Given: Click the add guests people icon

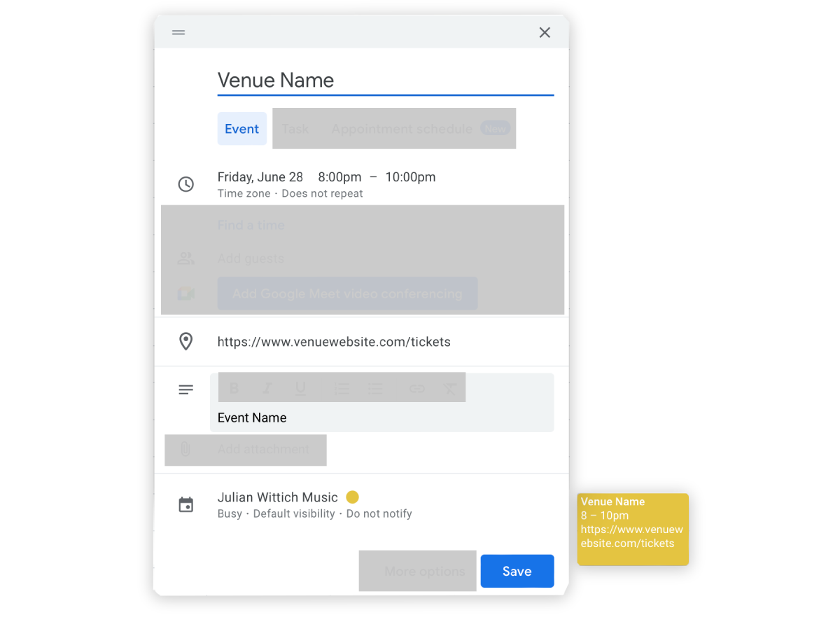Looking at the screenshot, I should [185, 258].
